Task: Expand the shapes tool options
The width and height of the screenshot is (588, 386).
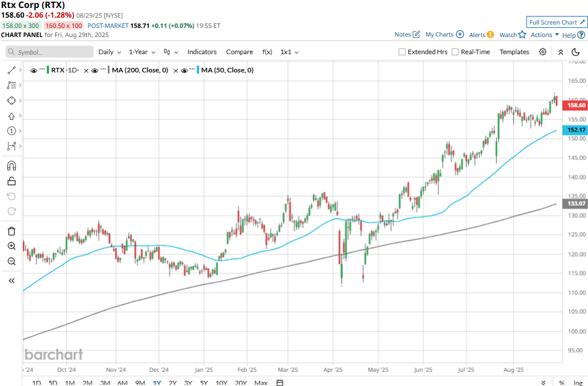Action: coord(20,100)
